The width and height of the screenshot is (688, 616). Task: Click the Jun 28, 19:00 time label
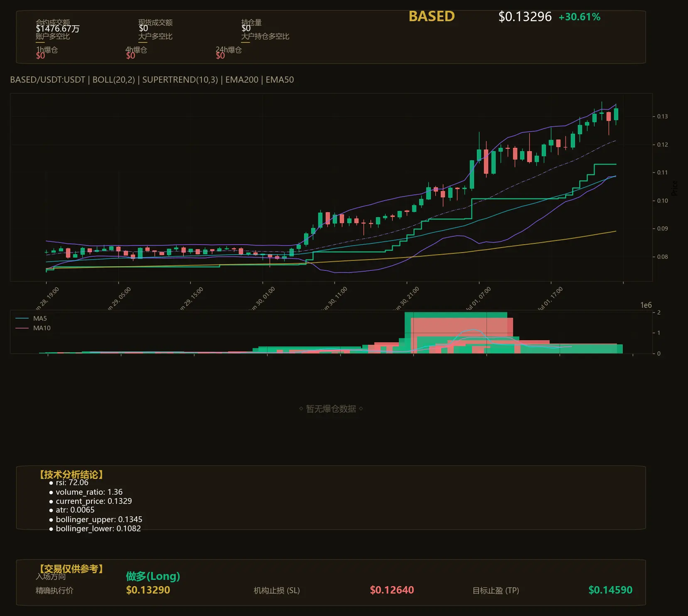coord(46,298)
